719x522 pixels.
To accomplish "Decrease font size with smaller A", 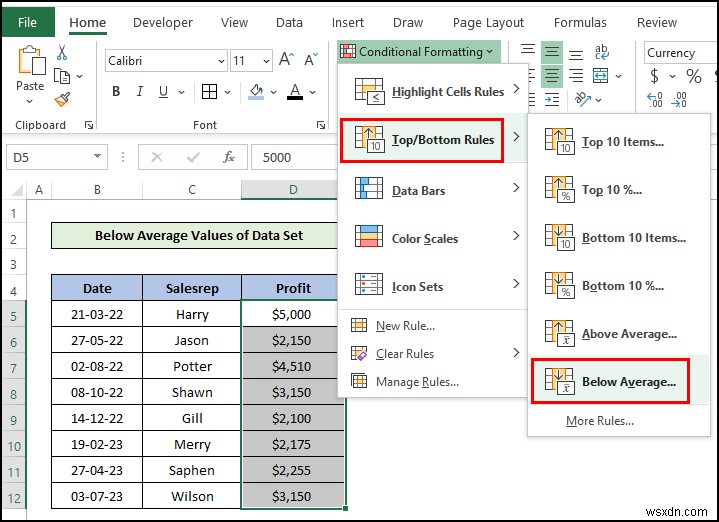I will coord(311,60).
